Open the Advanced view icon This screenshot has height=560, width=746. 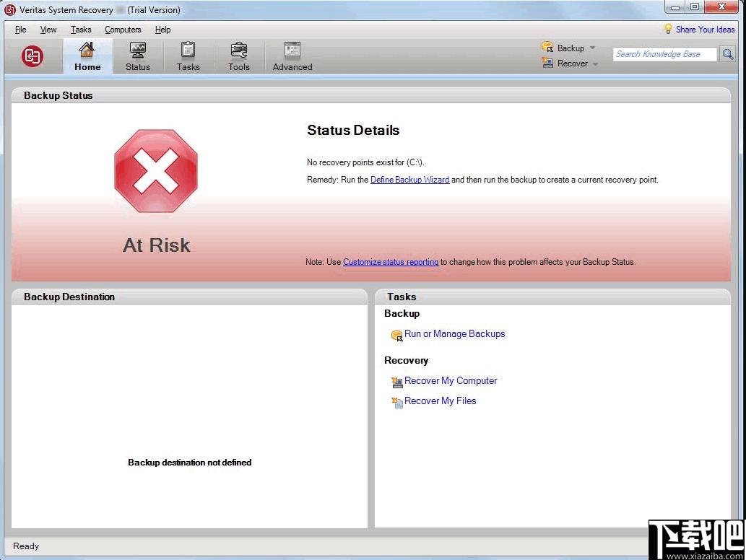coord(292,50)
